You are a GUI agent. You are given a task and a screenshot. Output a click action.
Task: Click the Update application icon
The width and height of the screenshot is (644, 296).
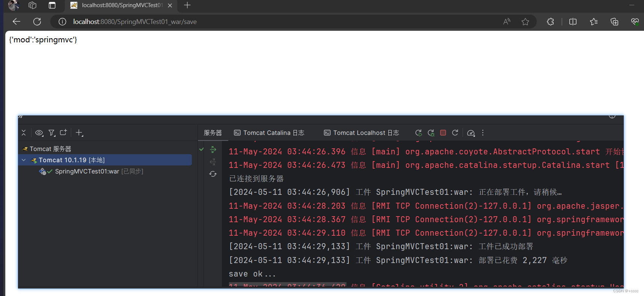455,133
